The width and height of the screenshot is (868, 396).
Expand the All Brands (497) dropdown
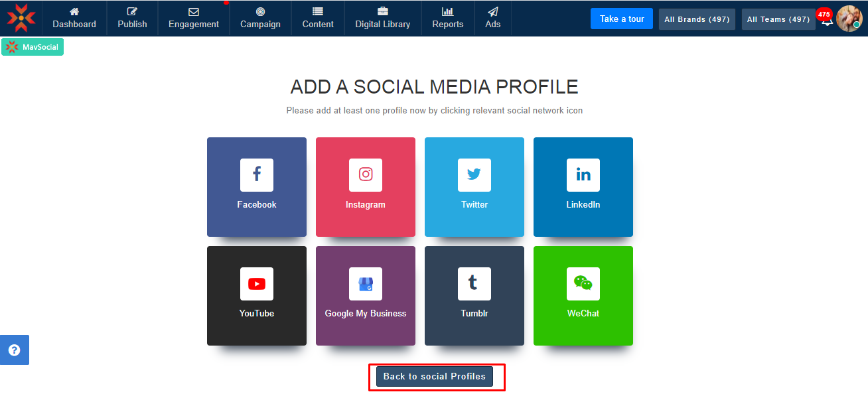[697, 19]
